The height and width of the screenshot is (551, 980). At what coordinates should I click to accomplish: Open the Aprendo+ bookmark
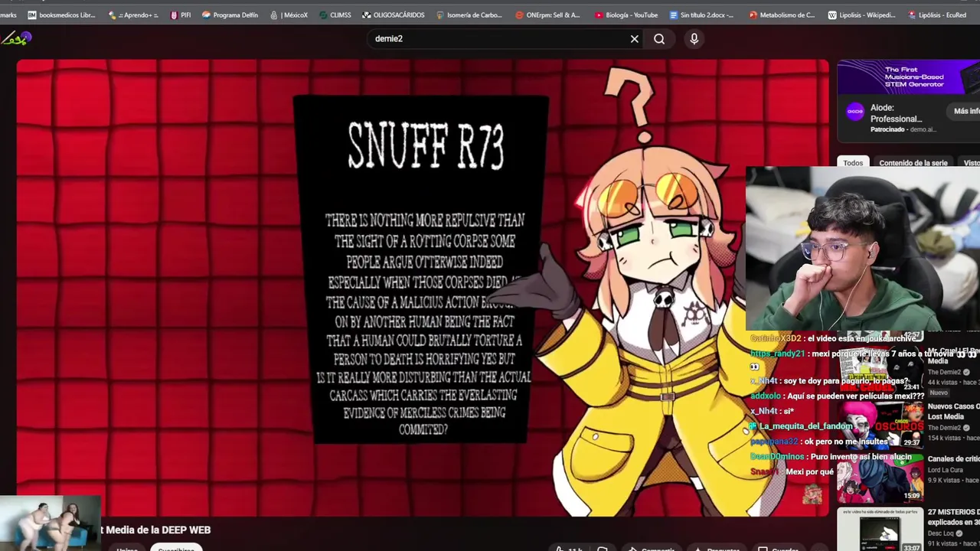pos(134,15)
